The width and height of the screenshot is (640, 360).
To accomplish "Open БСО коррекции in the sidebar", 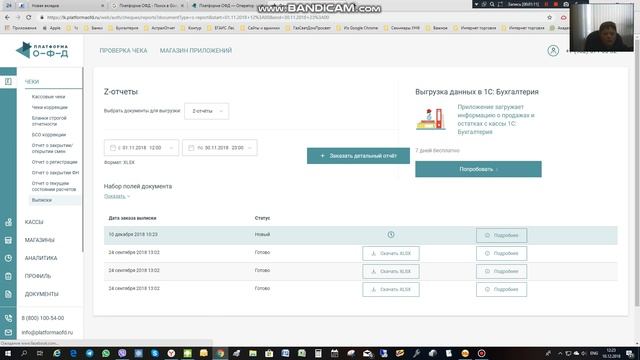I will click(49, 135).
